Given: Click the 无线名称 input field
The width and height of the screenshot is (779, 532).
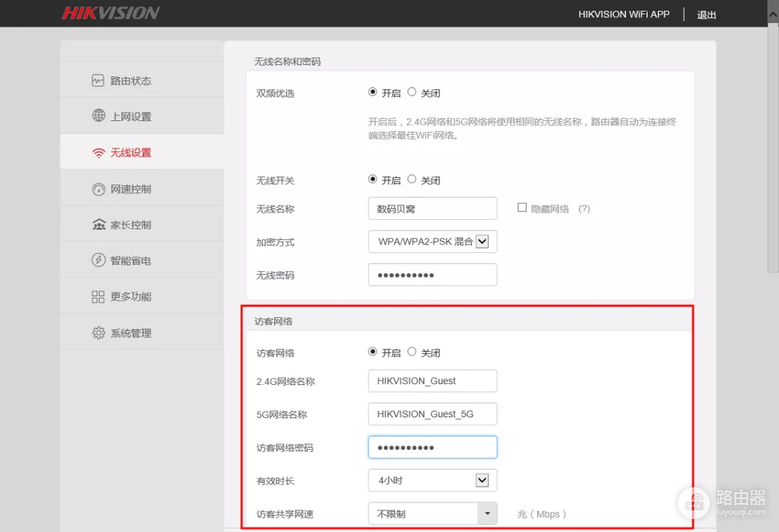Looking at the screenshot, I should 432,208.
